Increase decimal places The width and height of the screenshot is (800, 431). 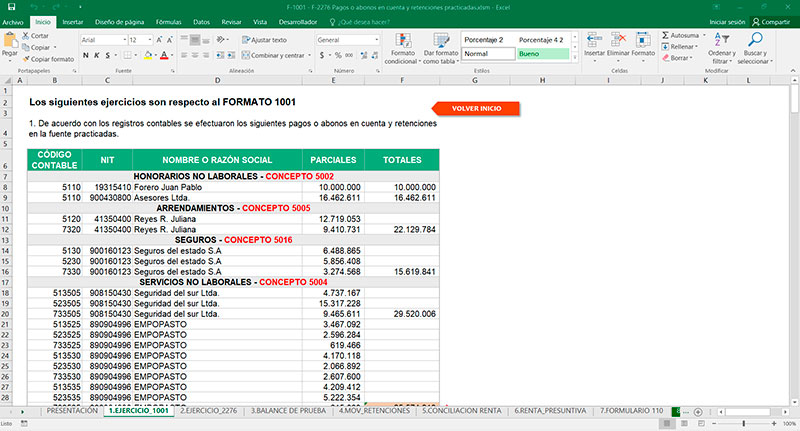pyautogui.click(x=364, y=55)
